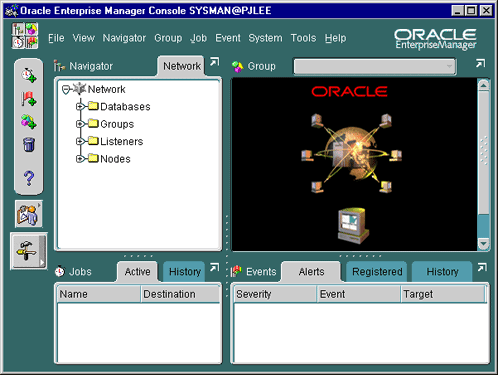Maximize the Navigator pane with arrow icon
498x375 pixels.
[215, 62]
